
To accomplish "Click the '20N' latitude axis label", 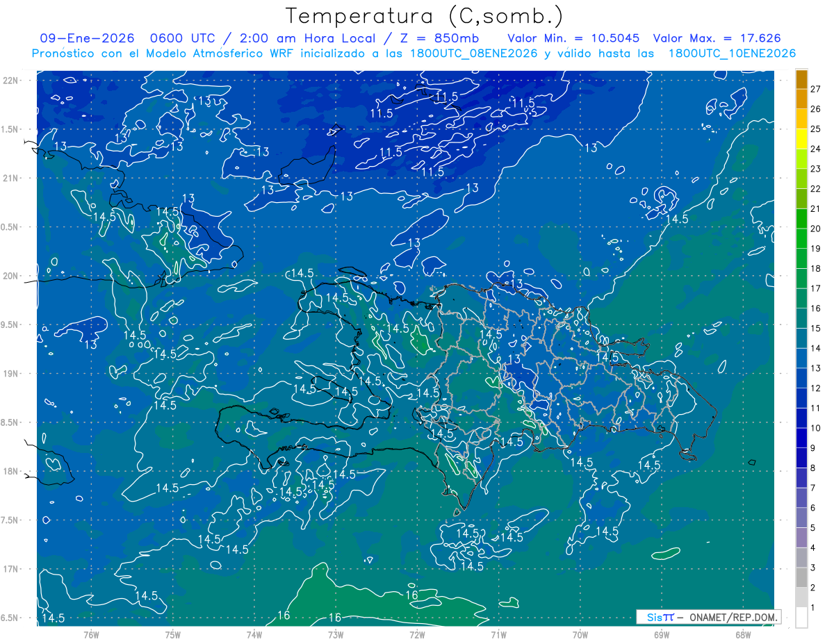I will tap(10, 276).
